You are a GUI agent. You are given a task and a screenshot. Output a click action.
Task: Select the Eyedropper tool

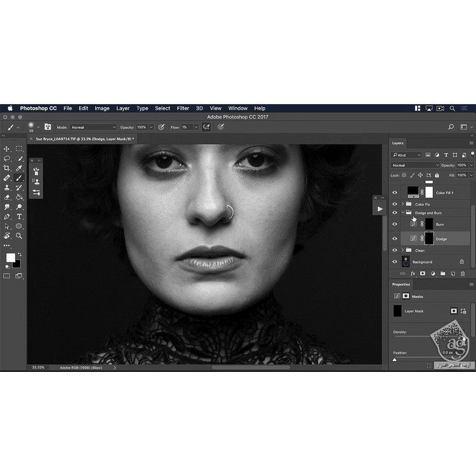(x=19, y=168)
